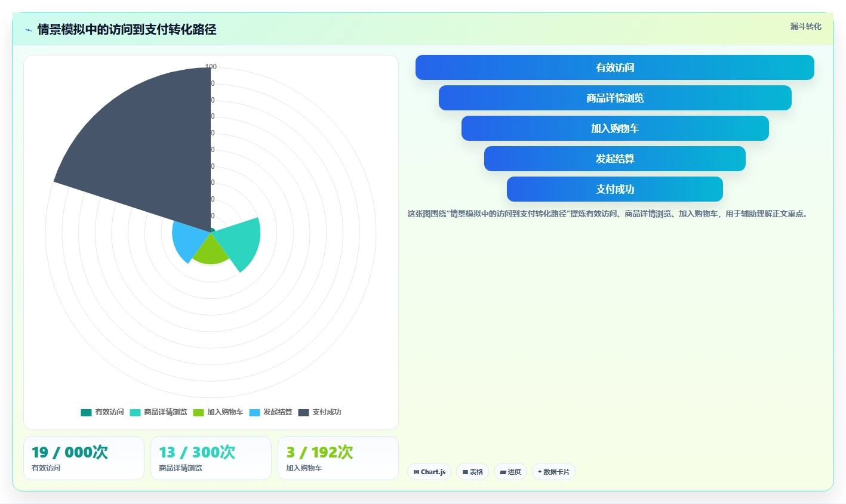Click the 表格 tag
The image size is (846, 504).
pyautogui.click(x=472, y=472)
